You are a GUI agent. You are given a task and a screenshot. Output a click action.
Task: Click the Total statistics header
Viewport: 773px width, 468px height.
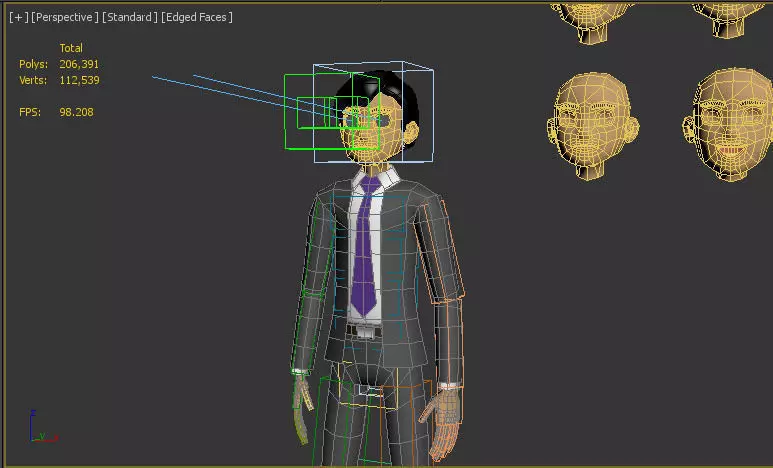(x=71, y=48)
